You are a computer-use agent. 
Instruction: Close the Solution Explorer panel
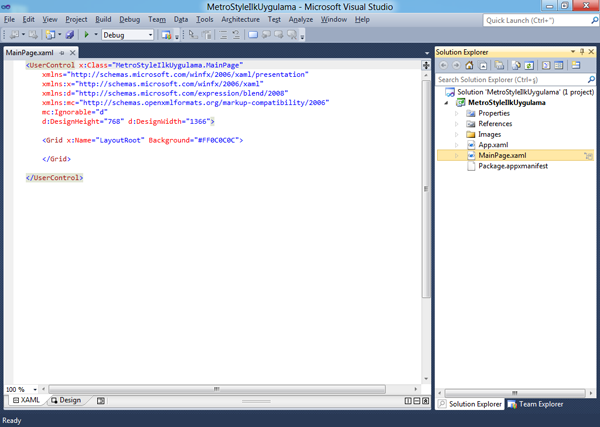pos(591,52)
